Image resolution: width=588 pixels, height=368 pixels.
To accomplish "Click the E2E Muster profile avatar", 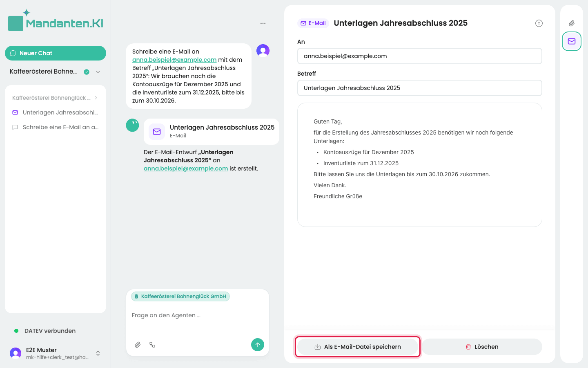I will point(16,353).
